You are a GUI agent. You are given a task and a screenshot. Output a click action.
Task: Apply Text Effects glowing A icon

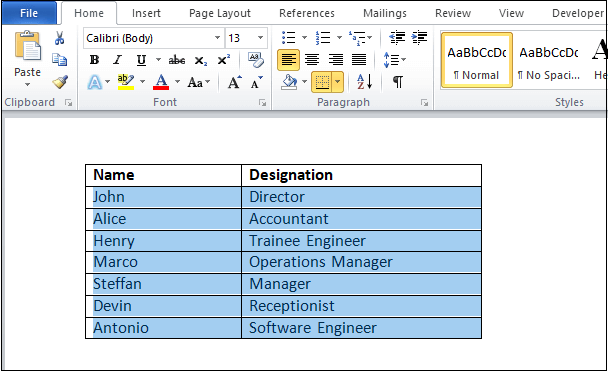click(x=95, y=82)
